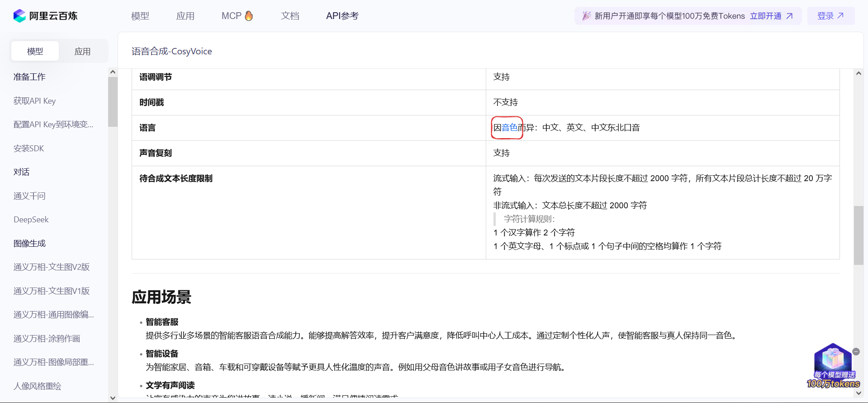Click the 应用场景 heading
Screen dimensions: 868x403
pos(161,297)
